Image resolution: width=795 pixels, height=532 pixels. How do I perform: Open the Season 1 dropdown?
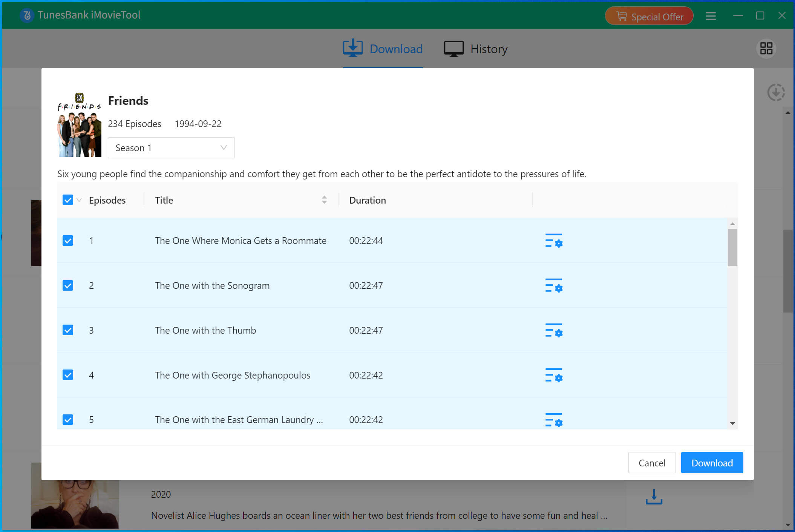pos(171,148)
